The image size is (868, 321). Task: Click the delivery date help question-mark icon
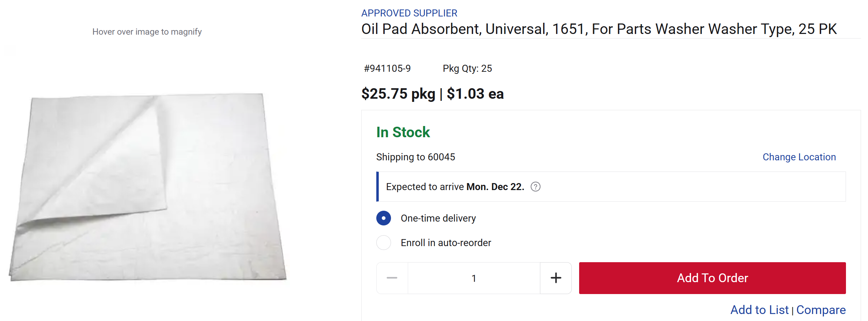[x=535, y=187]
